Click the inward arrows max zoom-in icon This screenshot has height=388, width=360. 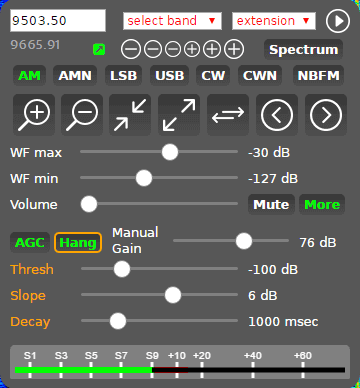[130, 115]
